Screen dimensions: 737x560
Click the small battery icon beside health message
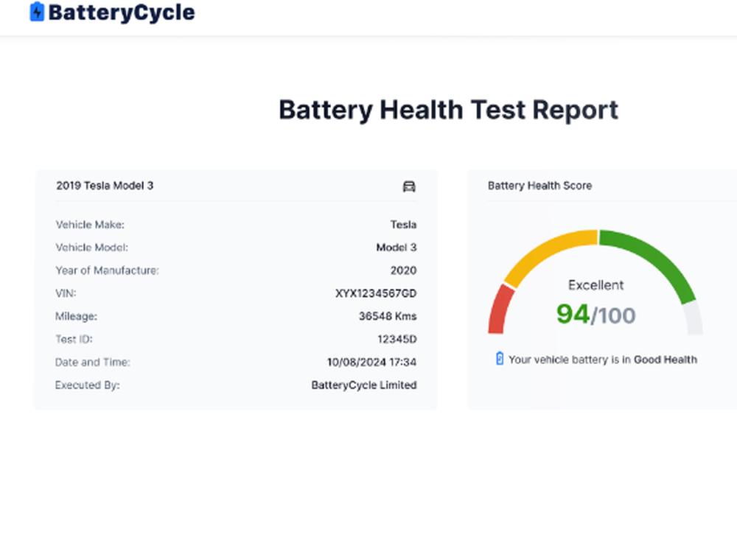point(499,359)
